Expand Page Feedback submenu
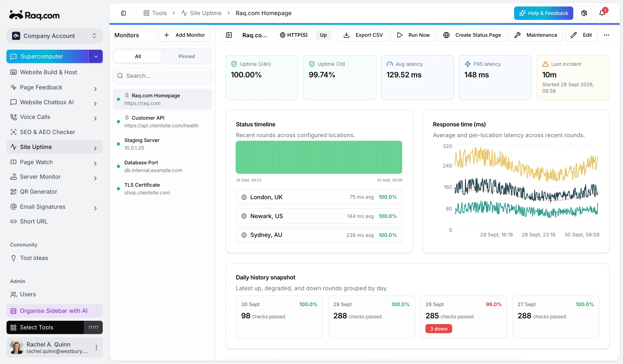Viewport: 623px width, 364px height. point(95,89)
